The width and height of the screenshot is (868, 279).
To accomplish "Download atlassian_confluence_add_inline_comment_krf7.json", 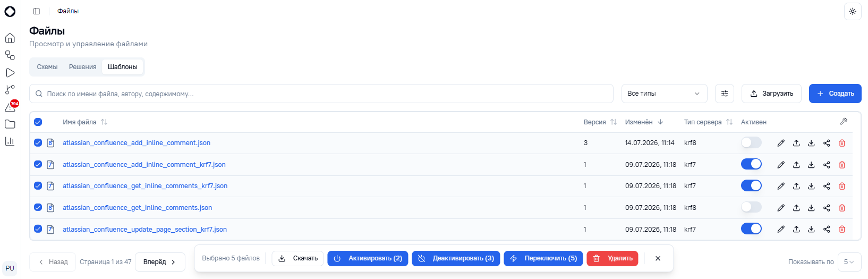I will click(x=811, y=165).
